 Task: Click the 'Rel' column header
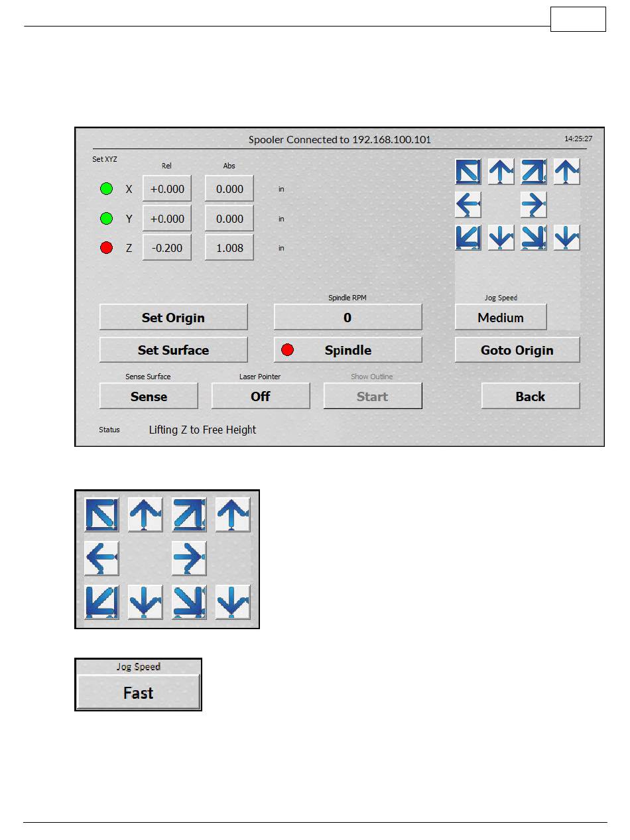point(167,166)
